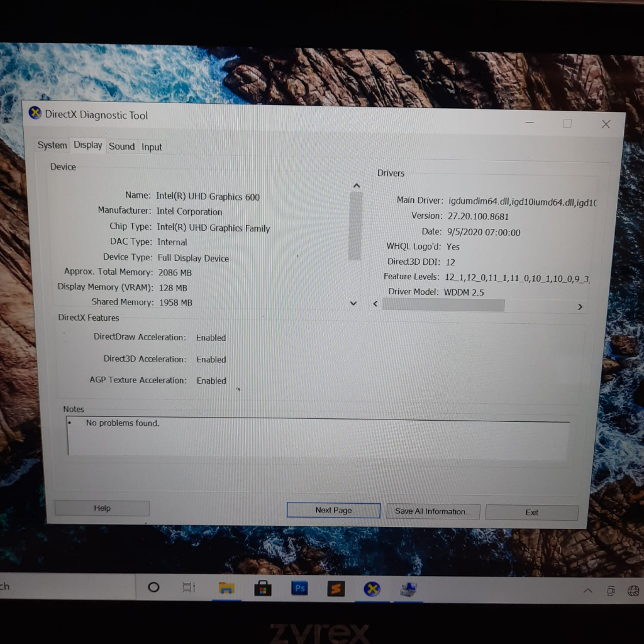Click WHQL Logo'd value 'Yes'
Screen dimensions: 644x644
pyautogui.click(x=453, y=247)
